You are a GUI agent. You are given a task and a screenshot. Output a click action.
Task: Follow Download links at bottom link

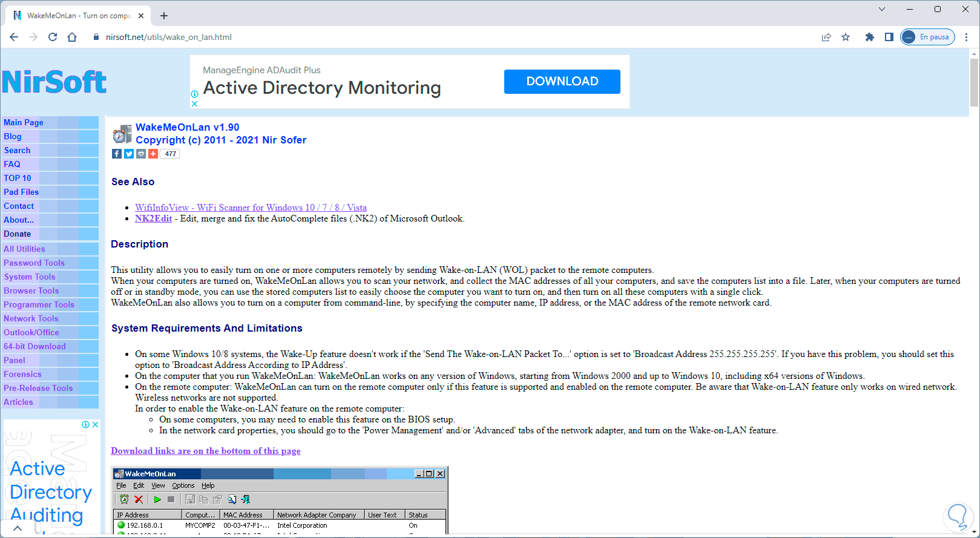pos(206,451)
